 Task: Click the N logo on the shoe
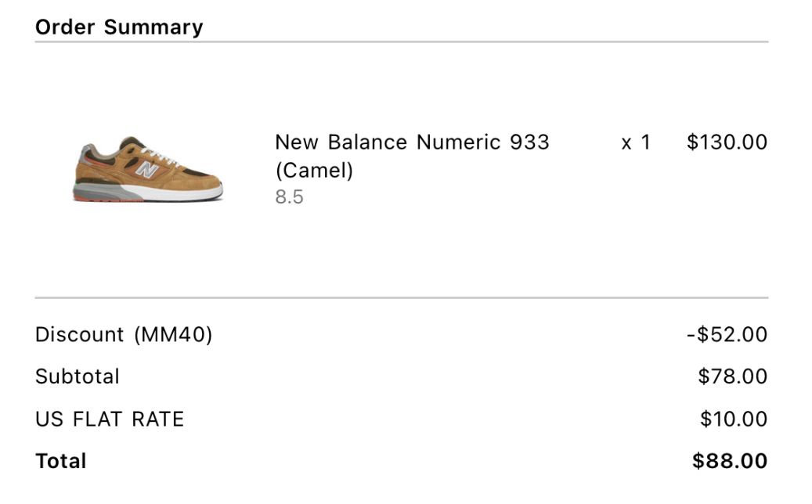(146, 169)
